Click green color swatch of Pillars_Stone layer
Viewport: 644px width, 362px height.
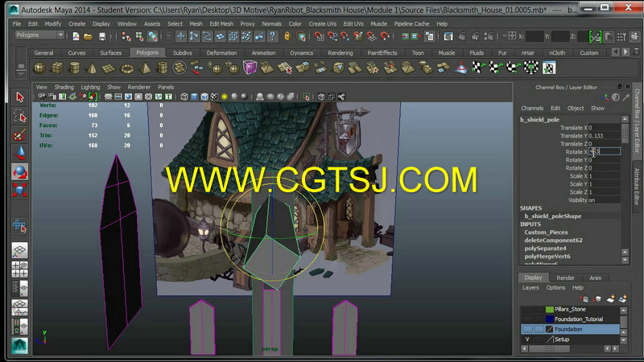[550, 309]
